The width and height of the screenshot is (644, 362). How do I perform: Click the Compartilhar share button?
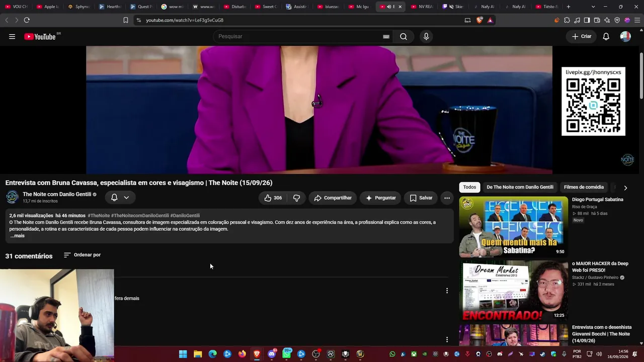coord(333,198)
